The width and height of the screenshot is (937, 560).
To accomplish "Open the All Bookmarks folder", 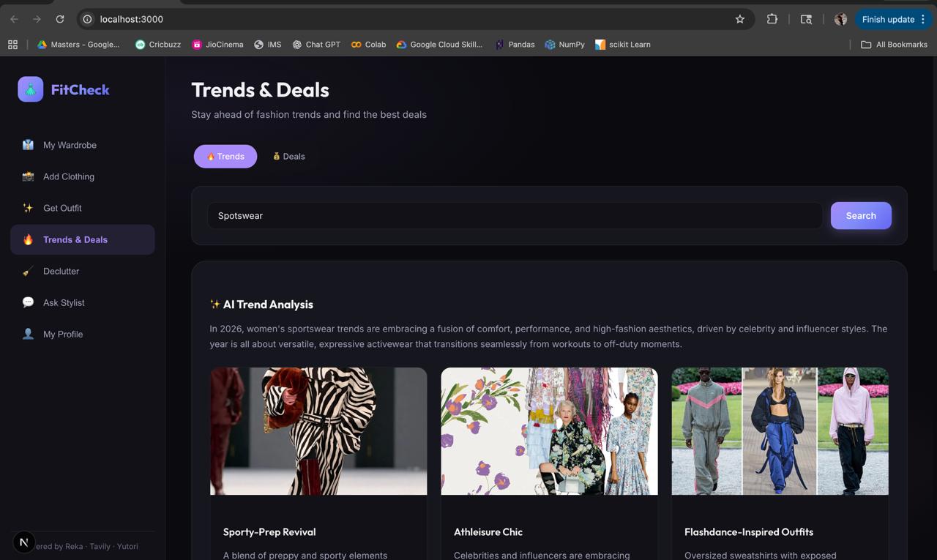I will click(x=894, y=45).
